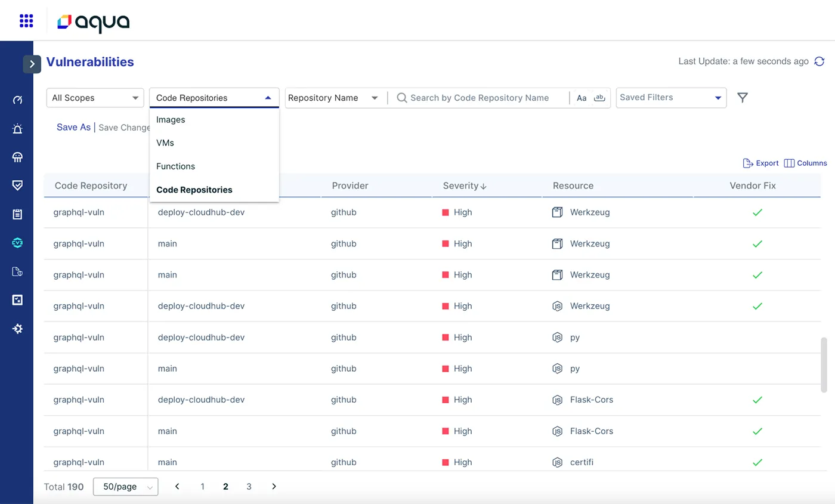Screen dimensions: 835x504
Task: Select Code Repositories in the dropdown list
Action: coord(214,190)
